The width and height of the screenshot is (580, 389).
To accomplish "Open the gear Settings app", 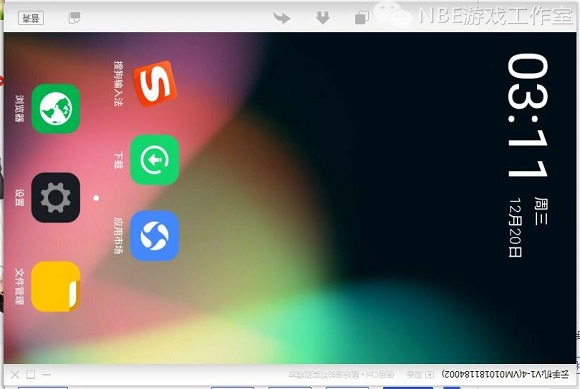I will (x=55, y=197).
